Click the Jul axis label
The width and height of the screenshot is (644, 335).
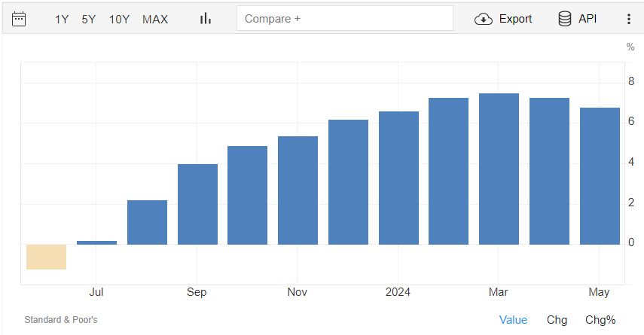tap(96, 292)
